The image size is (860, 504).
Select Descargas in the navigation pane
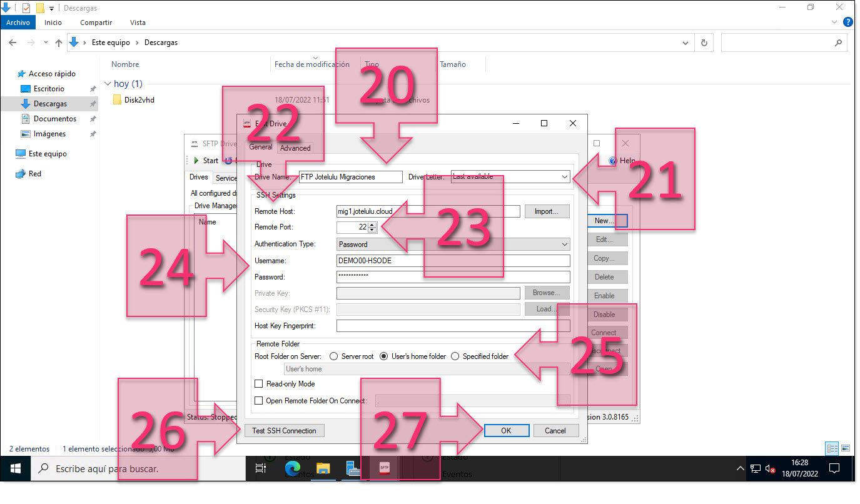point(50,104)
